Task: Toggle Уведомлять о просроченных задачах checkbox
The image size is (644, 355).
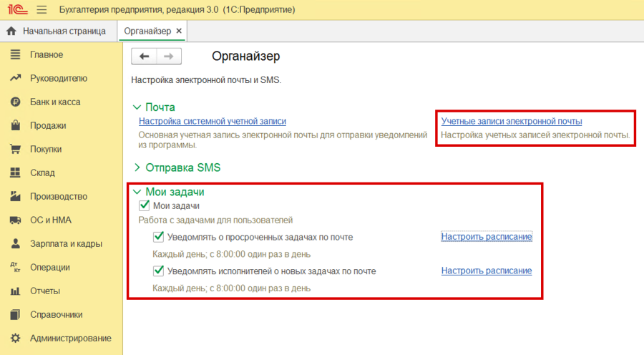Action: click(x=159, y=237)
